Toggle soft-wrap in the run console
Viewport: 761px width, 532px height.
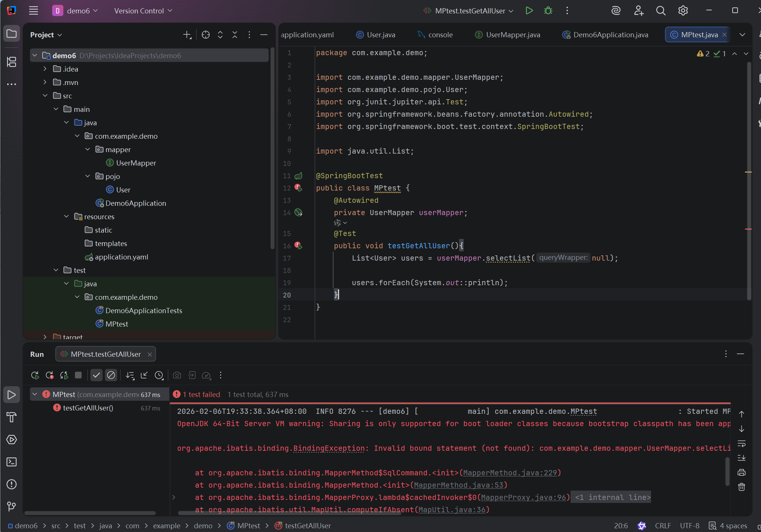pyautogui.click(x=742, y=443)
